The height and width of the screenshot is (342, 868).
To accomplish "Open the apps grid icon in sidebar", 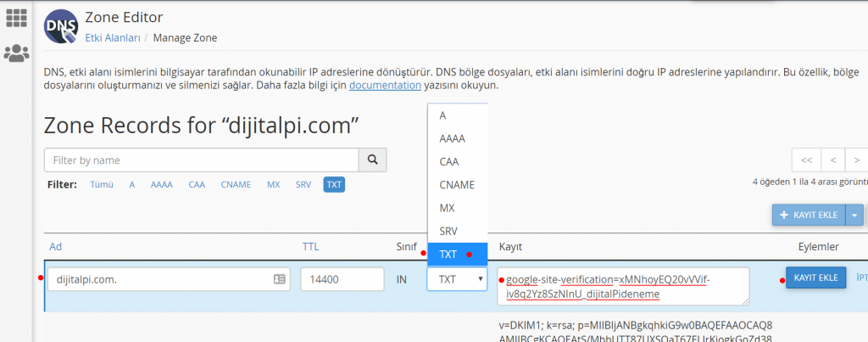I will coord(16,19).
